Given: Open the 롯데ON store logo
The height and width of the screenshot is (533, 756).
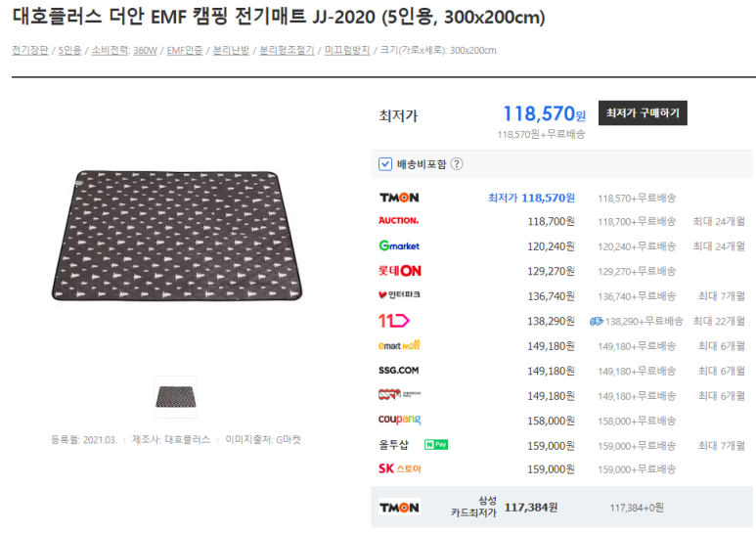Looking at the screenshot, I should pyautogui.click(x=400, y=271).
